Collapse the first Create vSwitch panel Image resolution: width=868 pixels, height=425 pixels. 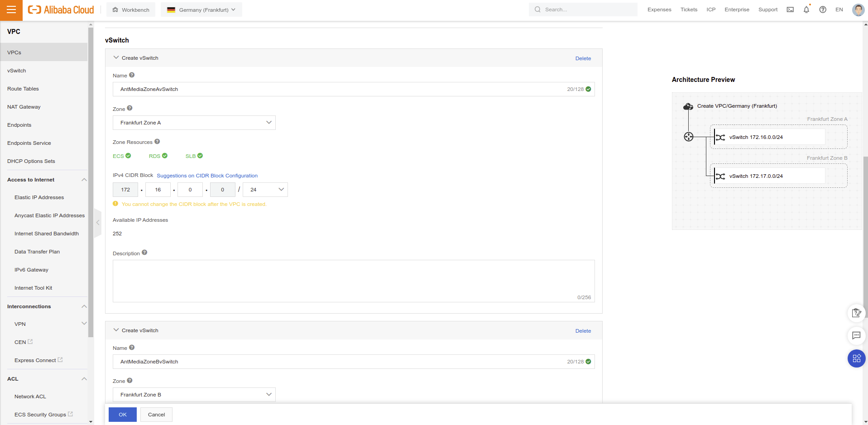coord(116,57)
